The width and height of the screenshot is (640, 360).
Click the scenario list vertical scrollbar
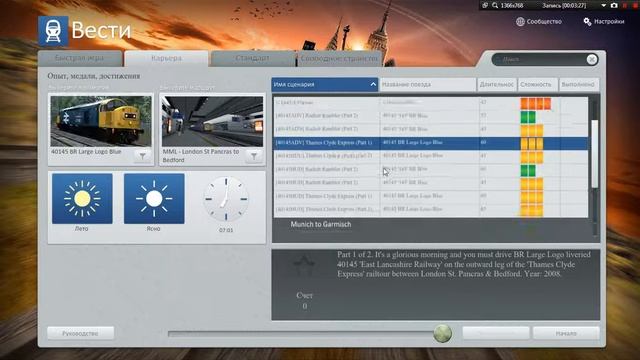point(595,153)
